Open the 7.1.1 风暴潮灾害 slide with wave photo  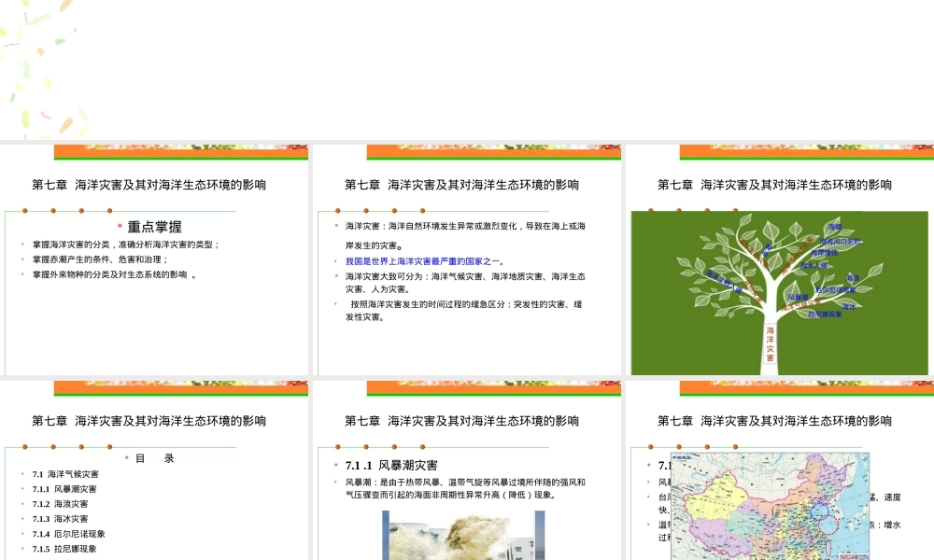(467, 470)
